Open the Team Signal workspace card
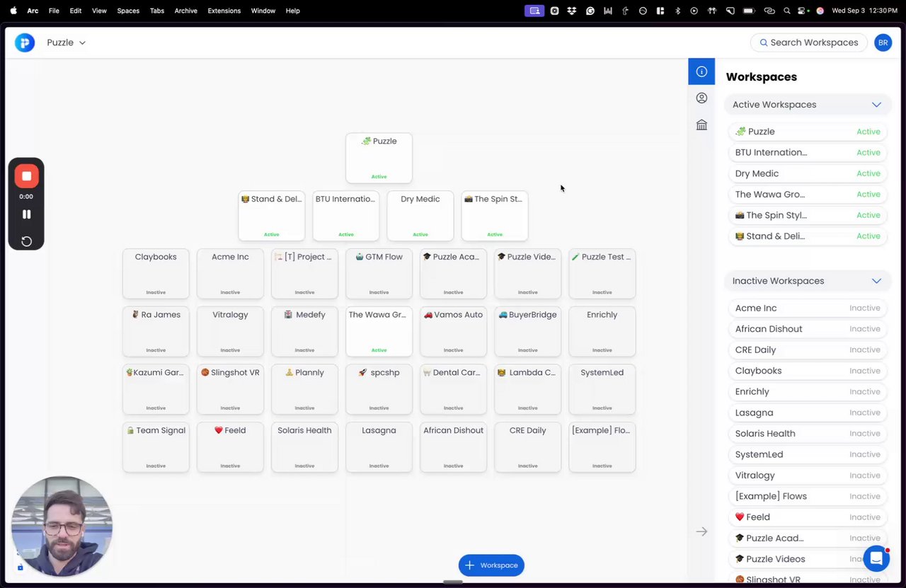Viewport: 906px width, 588px height. 156,448
